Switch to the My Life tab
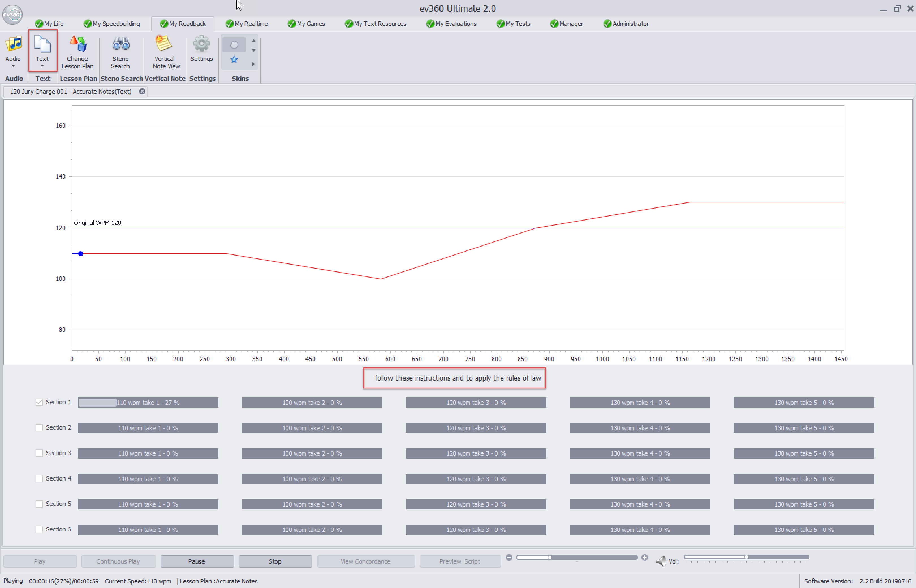Screen dimensions: 916x588 [x=49, y=24]
